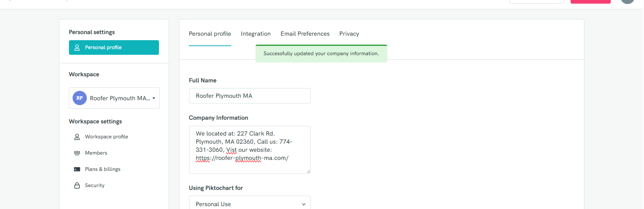Click the user avatar at top right
This screenshot has height=209, width=644.
coord(627,1)
